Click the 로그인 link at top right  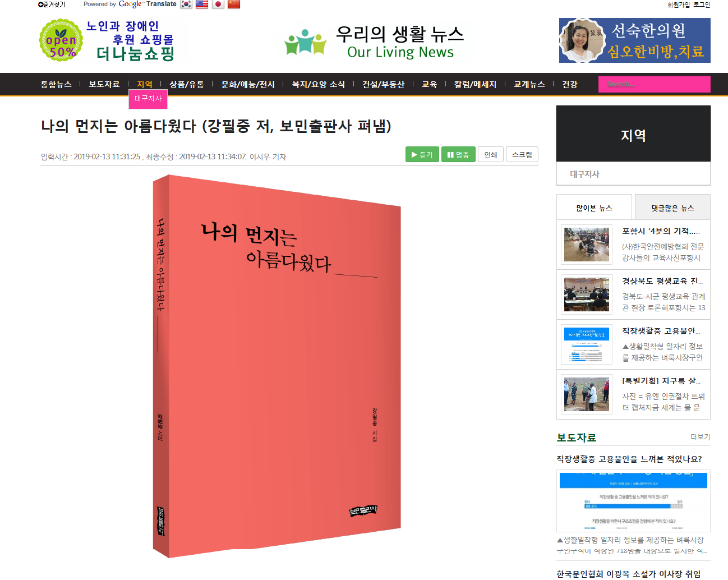pyautogui.click(x=702, y=4)
